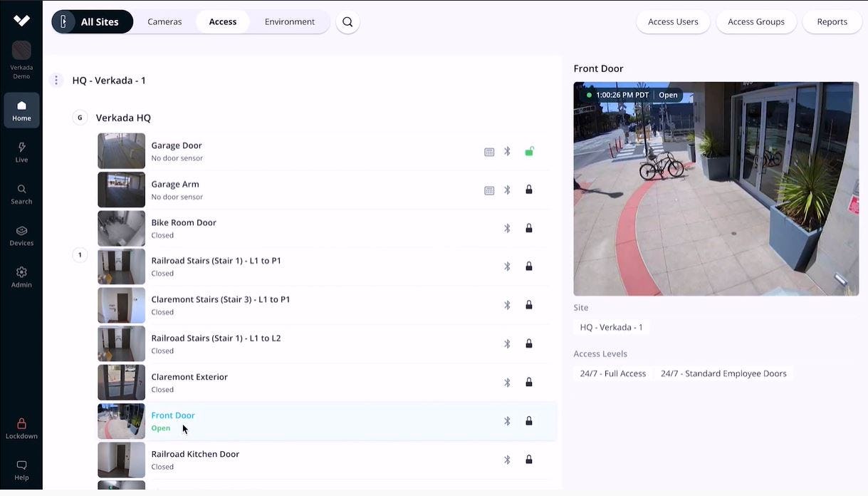This screenshot has width=868, height=496.
Task: Open Admin settings from the sidebar
Action: pos(21,277)
